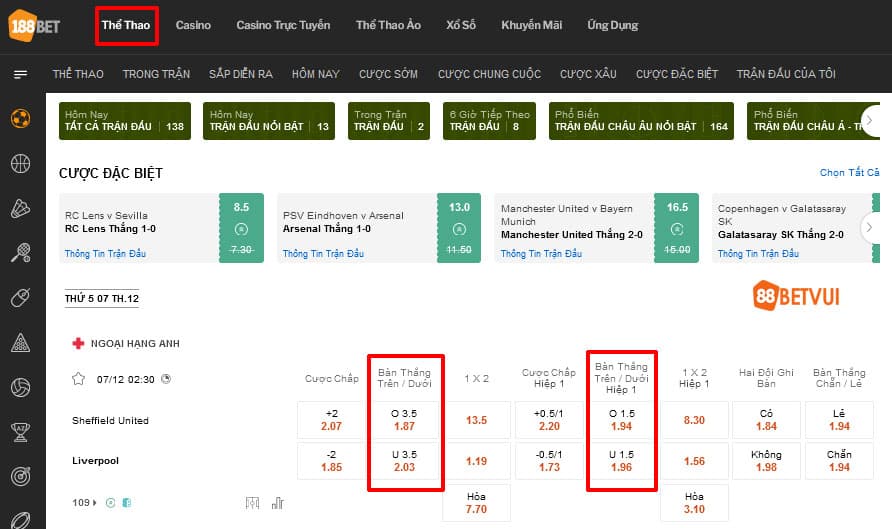
Task: Select the darts target icon in sidebar
Action: pos(20,477)
